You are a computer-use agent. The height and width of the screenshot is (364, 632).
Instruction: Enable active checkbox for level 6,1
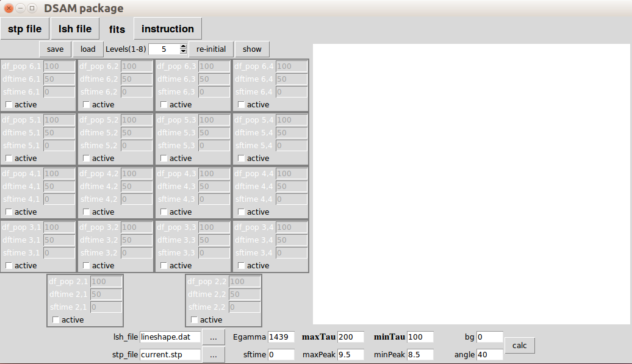tap(9, 105)
